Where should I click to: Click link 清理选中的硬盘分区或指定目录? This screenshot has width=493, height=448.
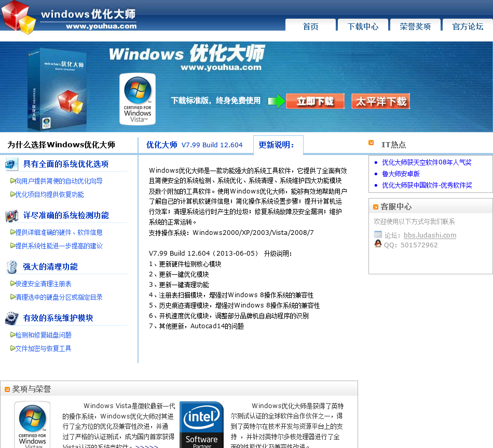pos(59,297)
